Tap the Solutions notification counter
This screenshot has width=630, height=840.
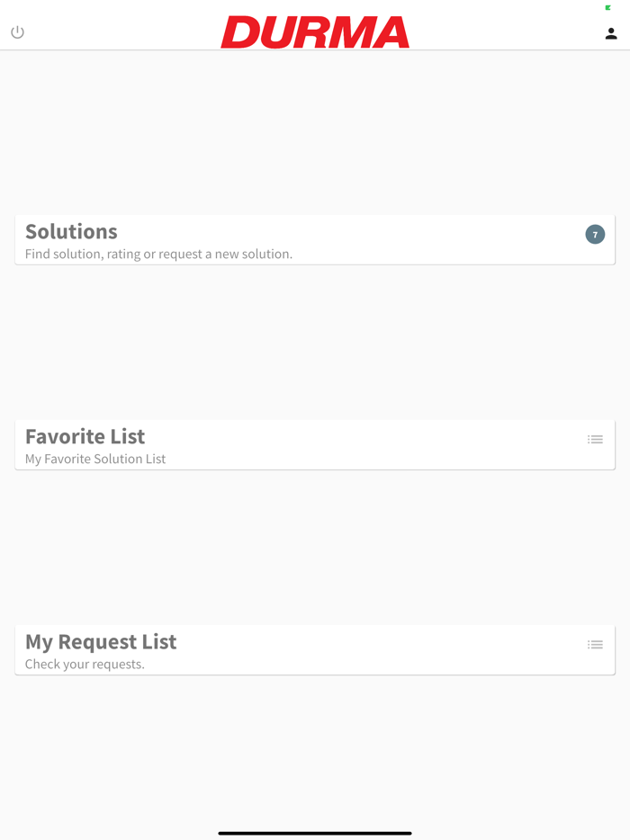click(x=595, y=234)
